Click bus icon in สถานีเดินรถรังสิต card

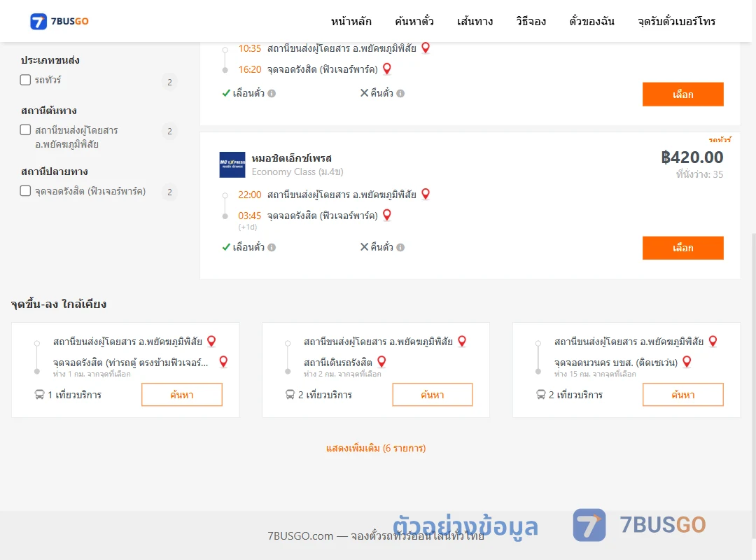(x=290, y=395)
